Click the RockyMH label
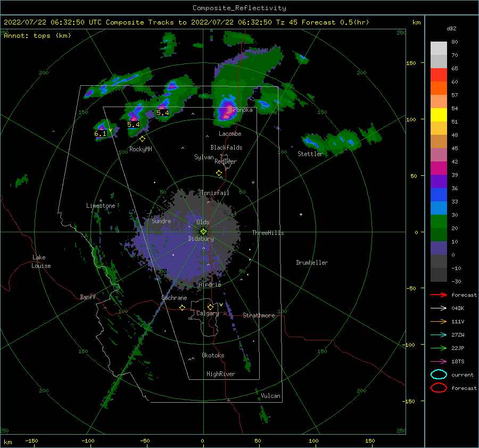 (141, 149)
